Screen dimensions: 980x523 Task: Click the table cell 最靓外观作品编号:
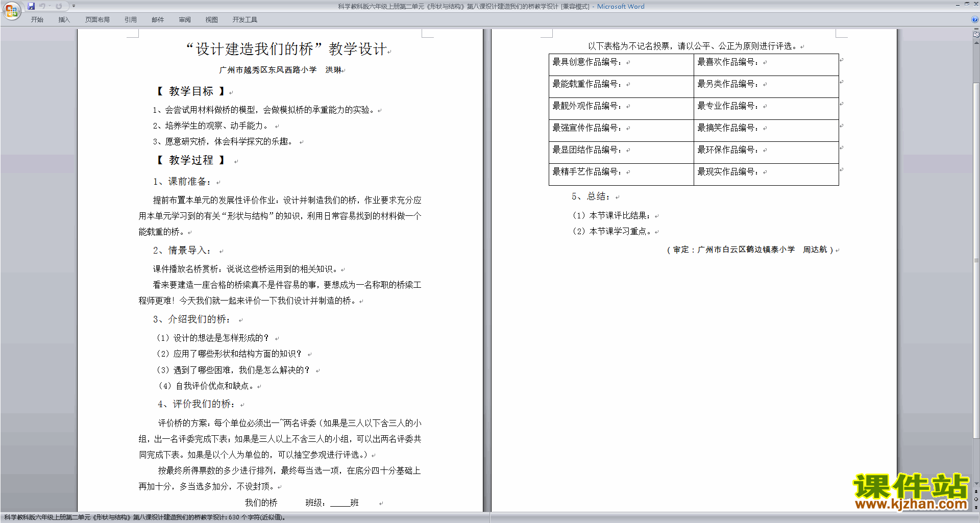tap(621, 109)
